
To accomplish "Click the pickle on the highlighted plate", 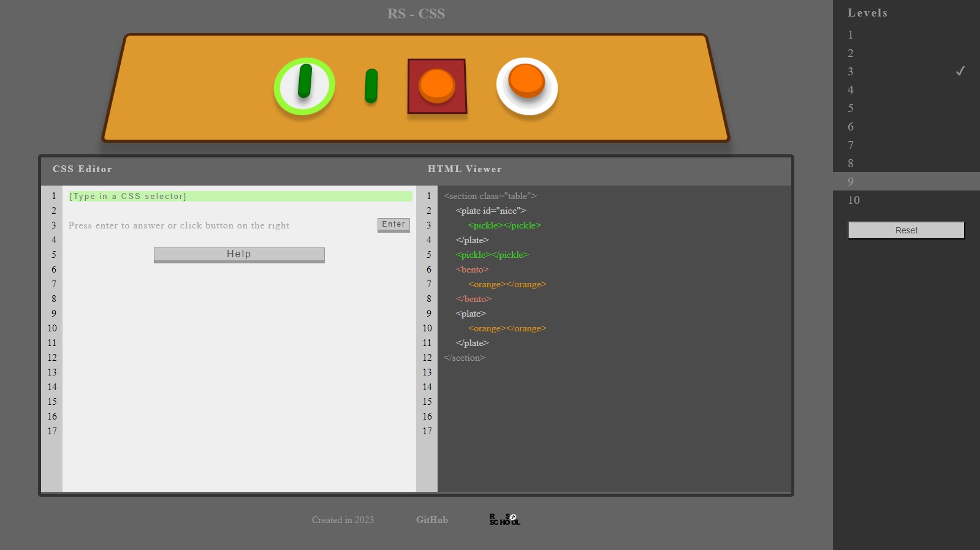I will pos(305,81).
